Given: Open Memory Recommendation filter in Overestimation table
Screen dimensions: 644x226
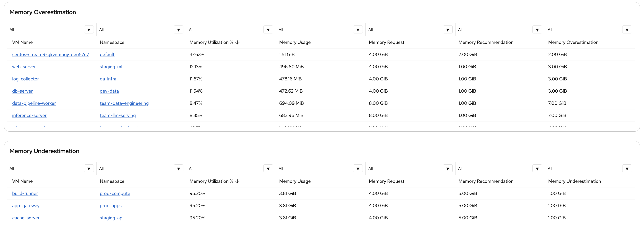Looking at the screenshot, I should click(x=537, y=30).
